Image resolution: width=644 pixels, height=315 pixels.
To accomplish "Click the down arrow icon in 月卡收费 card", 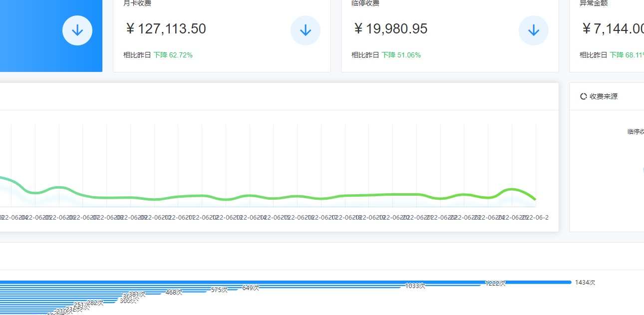I will [306, 30].
